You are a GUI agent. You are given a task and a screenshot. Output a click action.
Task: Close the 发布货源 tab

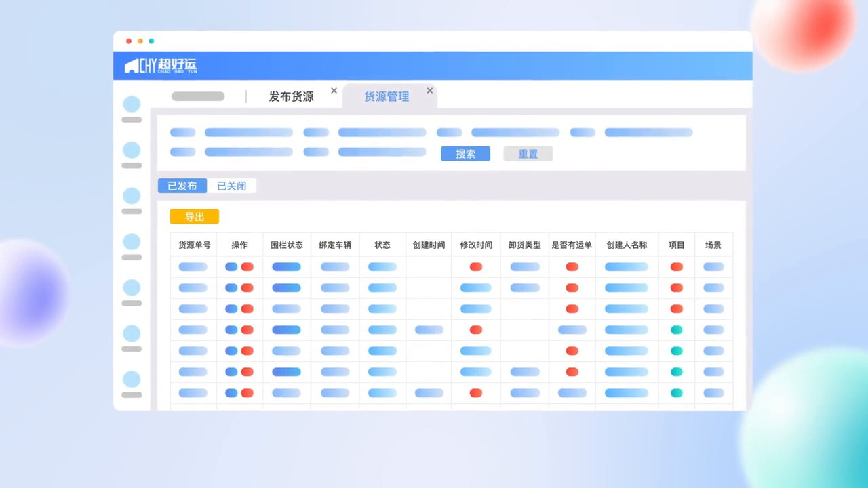[x=334, y=91]
